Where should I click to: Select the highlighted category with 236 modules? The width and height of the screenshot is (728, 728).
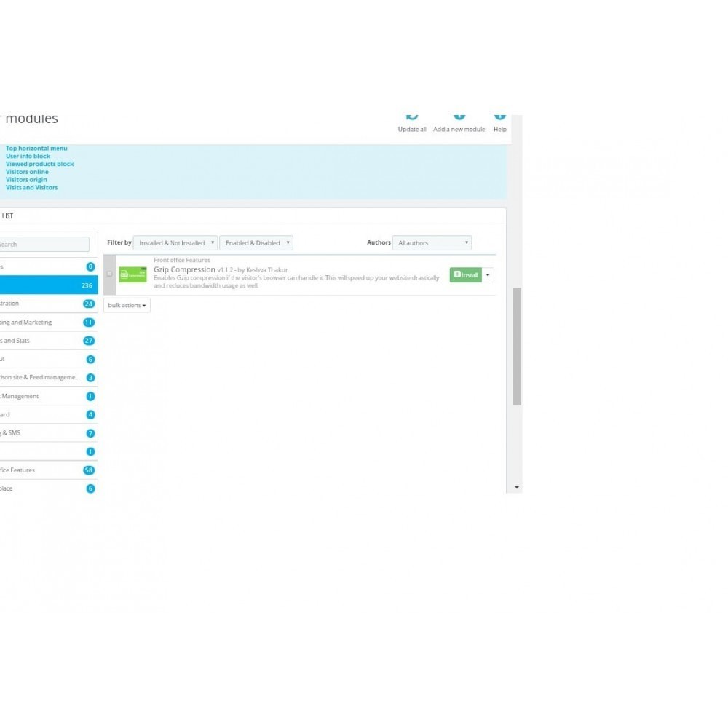(x=49, y=285)
